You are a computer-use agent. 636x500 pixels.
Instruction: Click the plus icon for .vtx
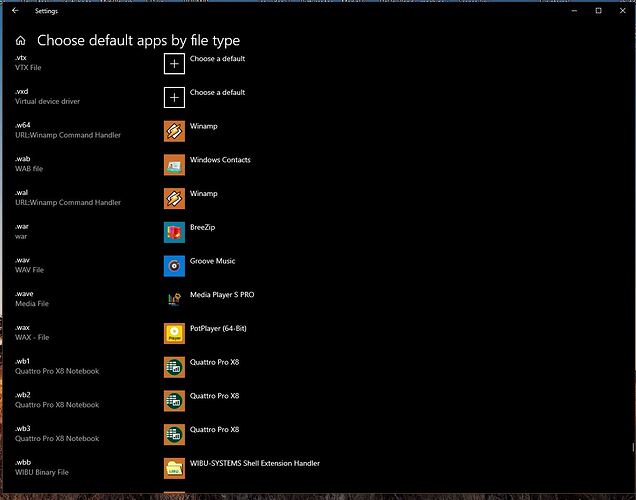coord(174,64)
